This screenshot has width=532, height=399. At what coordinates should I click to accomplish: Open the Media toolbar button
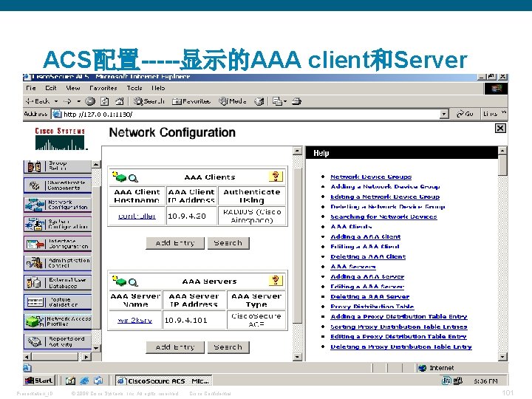[x=233, y=101]
